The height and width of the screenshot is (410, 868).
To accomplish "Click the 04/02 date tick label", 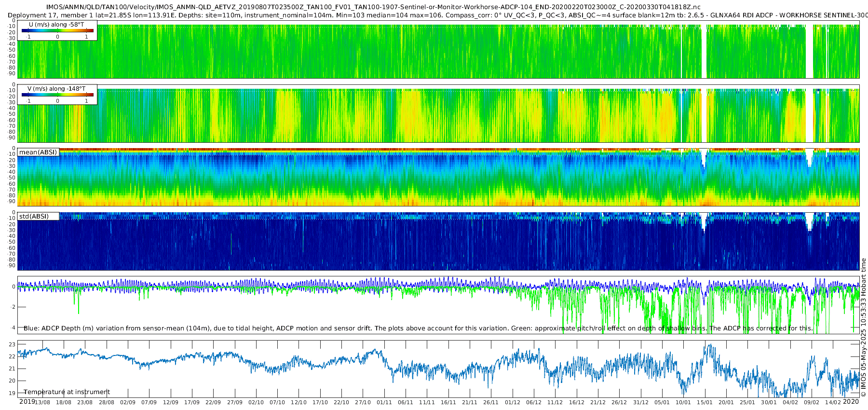I will point(790,402).
